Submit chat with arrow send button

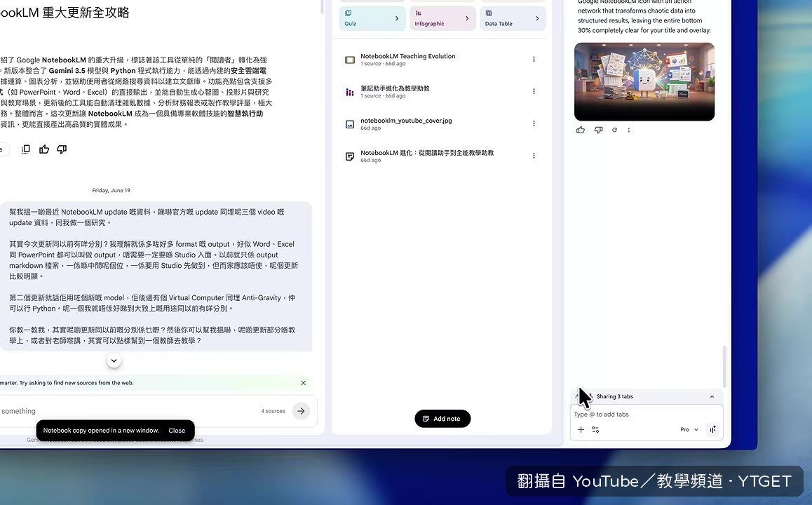(301, 411)
